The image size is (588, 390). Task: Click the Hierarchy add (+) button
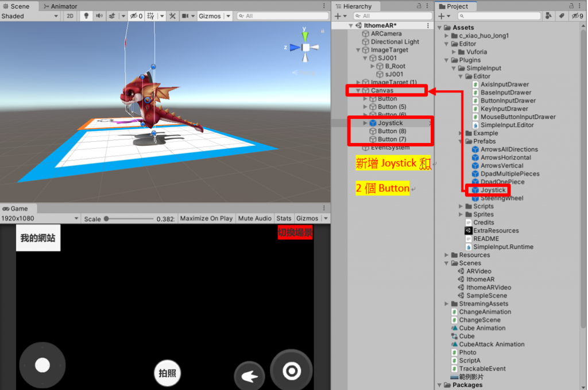tap(338, 16)
